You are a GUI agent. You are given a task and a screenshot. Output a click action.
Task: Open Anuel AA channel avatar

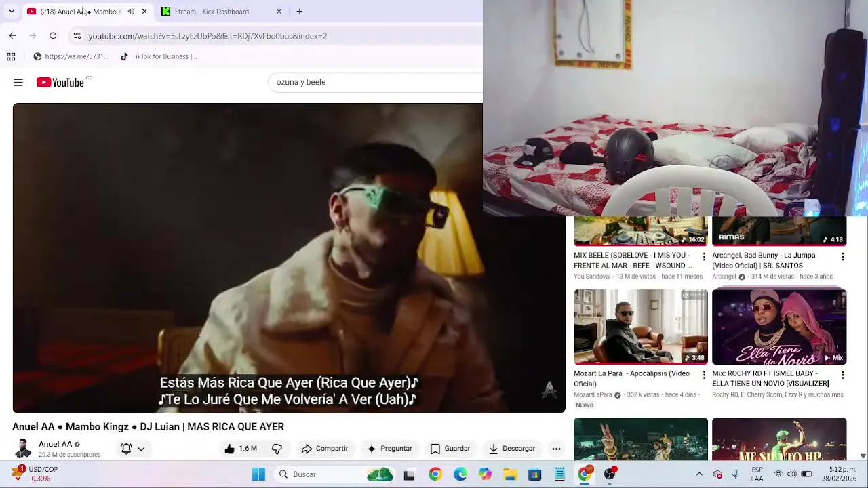22,449
